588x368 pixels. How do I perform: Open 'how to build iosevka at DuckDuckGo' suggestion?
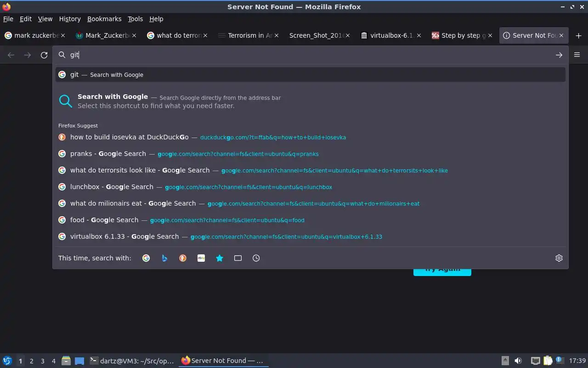pos(311,137)
